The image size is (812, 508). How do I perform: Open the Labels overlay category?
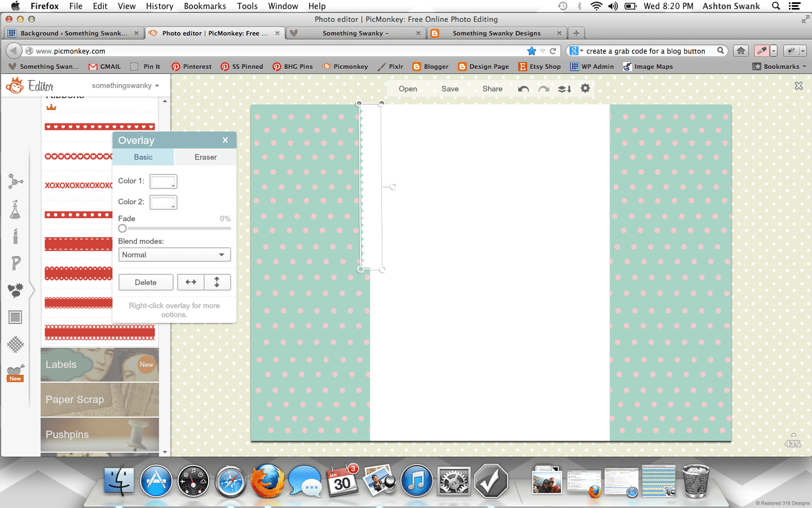(100, 365)
